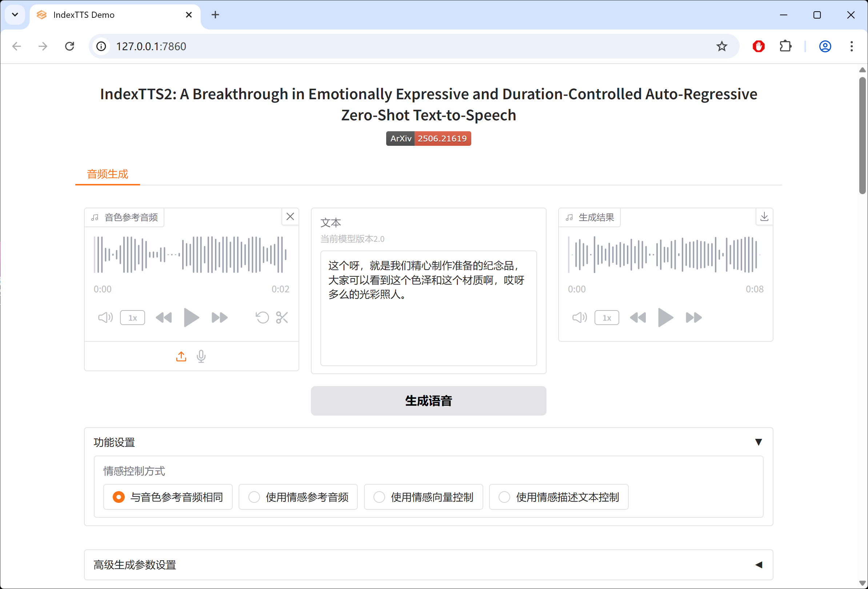Open a new browser tab
The image size is (868, 589).
pos(215,15)
